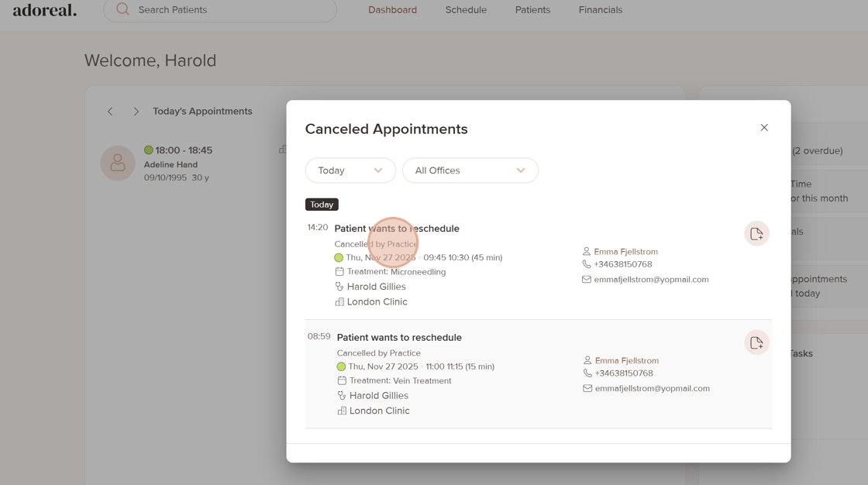Image resolution: width=868 pixels, height=485 pixels.
Task: Click email icon in the Vein Treatment entry
Action: (587, 389)
